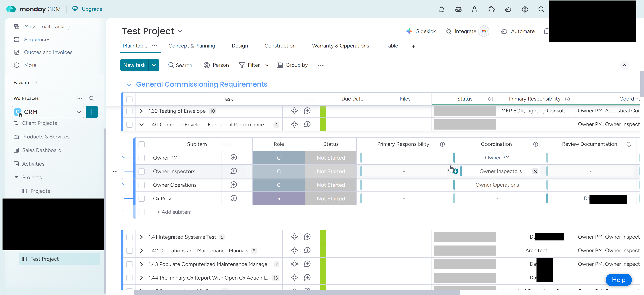Click the add-to-workspace plus button

click(92, 112)
